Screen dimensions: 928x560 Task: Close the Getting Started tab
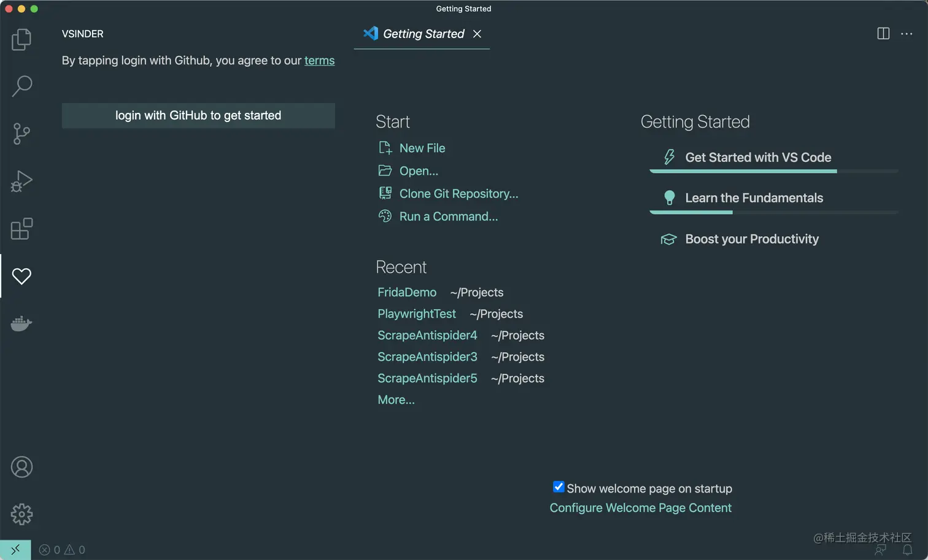pyautogui.click(x=477, y=34)
